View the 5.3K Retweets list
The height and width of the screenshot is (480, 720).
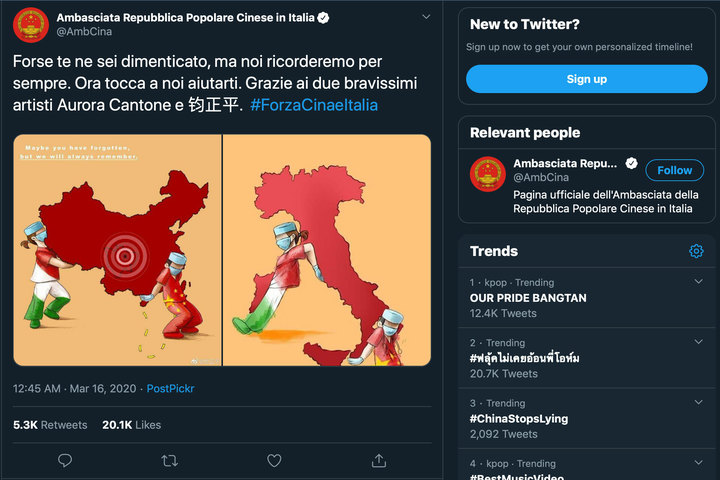(x=50, y=425)
